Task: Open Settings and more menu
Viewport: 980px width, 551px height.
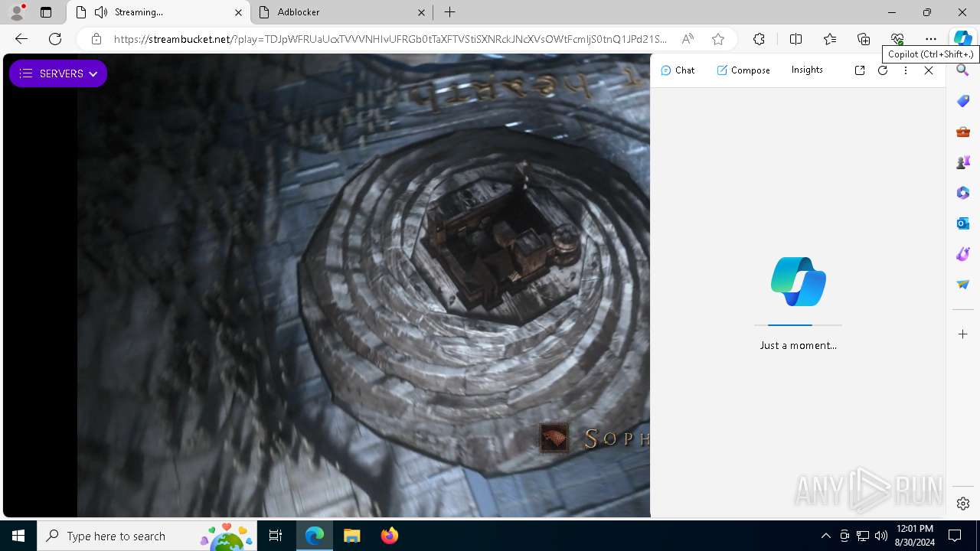Action: [931, 39]
